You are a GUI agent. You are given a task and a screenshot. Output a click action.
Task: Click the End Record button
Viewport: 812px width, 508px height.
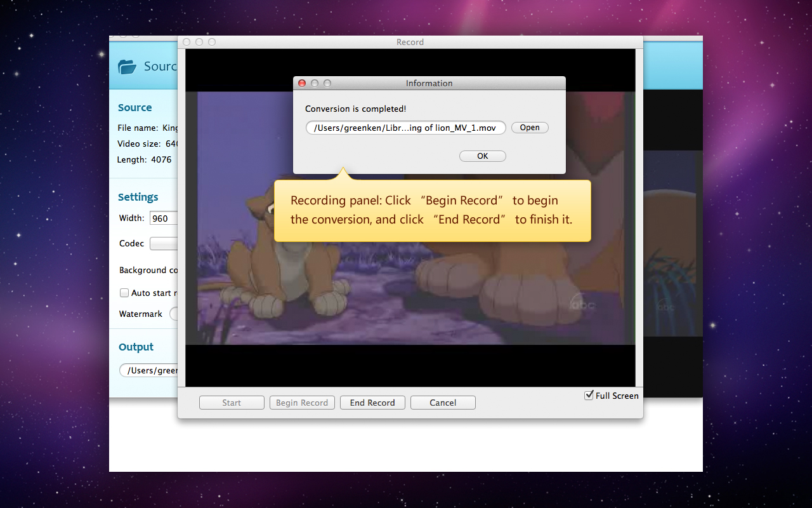[372, 403]
